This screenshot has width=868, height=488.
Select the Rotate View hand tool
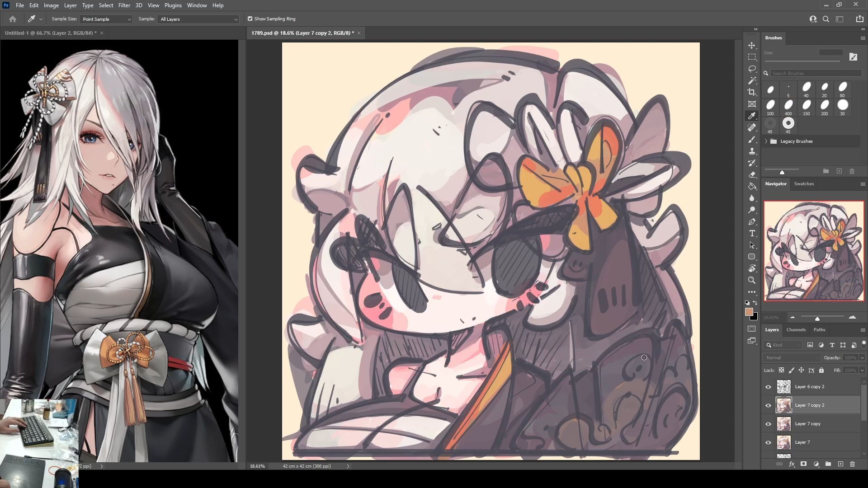click(752, 268)
